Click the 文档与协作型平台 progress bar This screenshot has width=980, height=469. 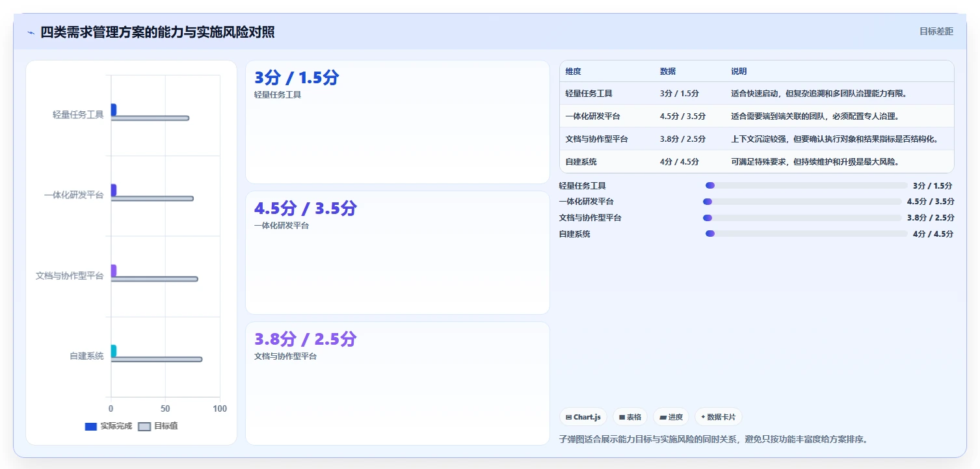click(x=802, y=218)
